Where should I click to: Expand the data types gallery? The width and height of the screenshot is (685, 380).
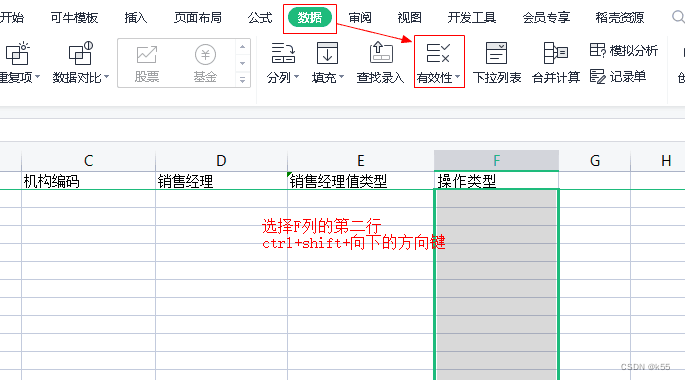[242, 80]
